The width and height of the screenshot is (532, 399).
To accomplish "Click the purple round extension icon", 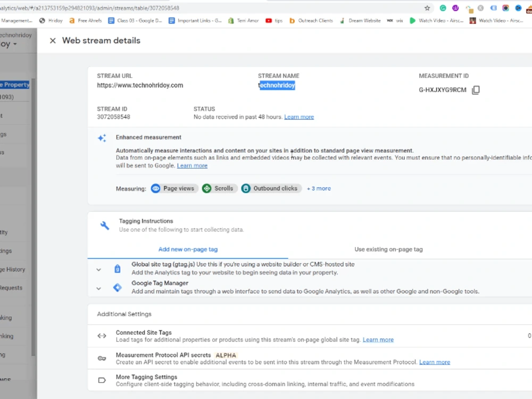I will tap(455, 8).
